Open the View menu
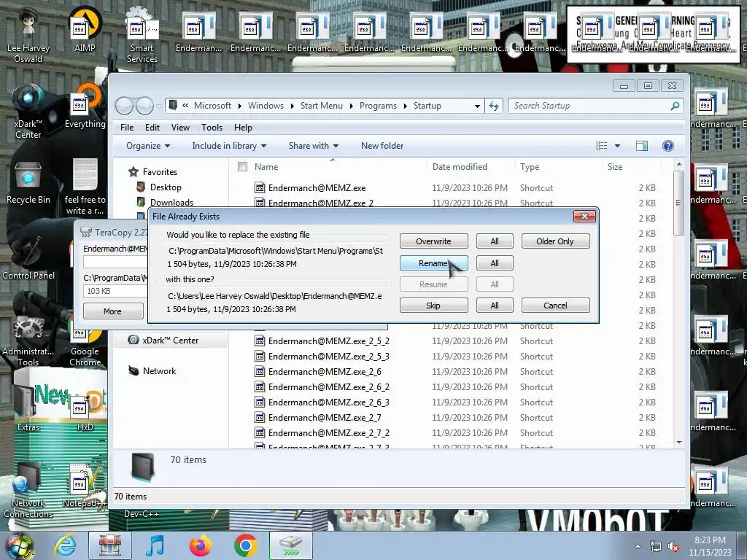747x560 pixels. pyautogui.click(x=180, y=128)
